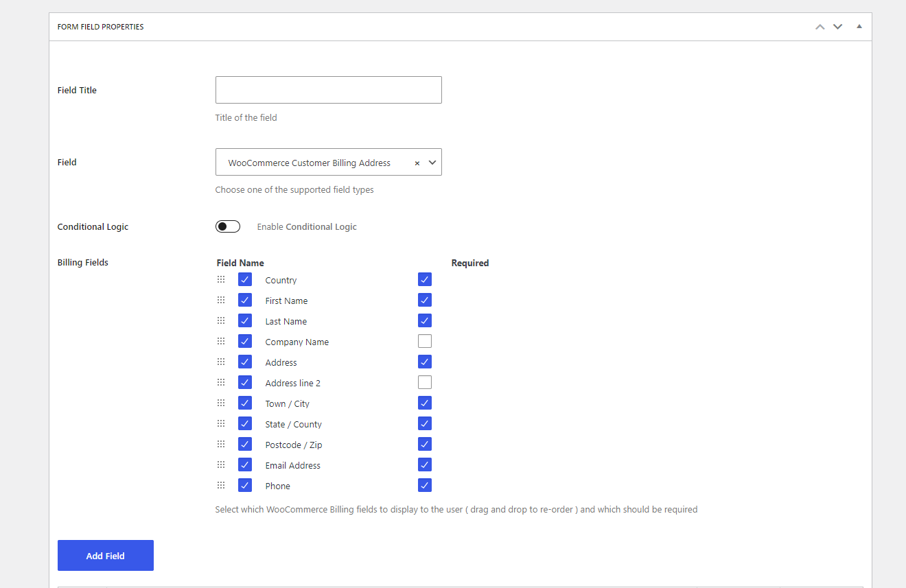This screenshot has width=906, height=588.
Task: Uncheck the Address line 2 display checkbox
Action: pyautogui.click(x=245, y=382)
